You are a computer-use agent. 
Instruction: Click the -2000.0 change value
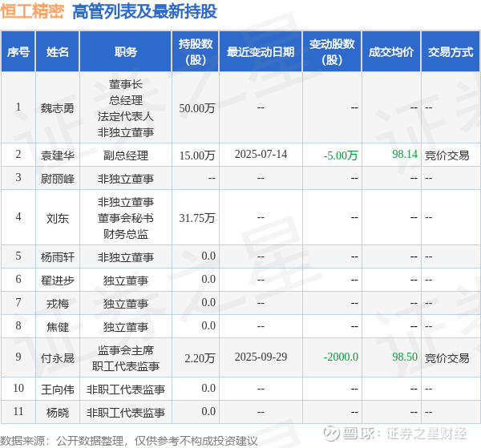(341, 357)
